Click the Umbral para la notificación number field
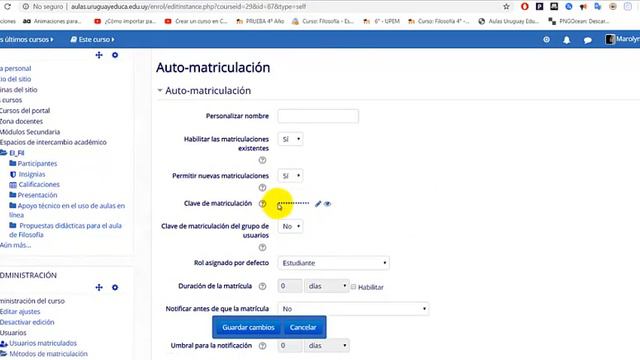 click(290, 345)
